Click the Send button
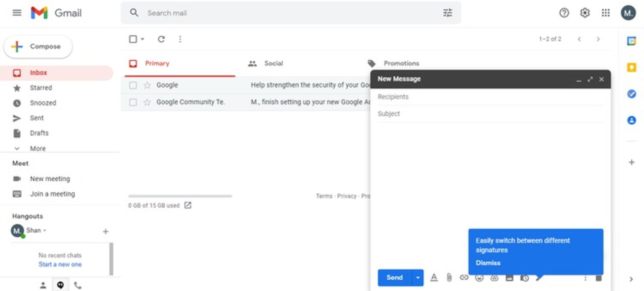This screenshot has width=644, height=291. click(x=394, y=278)
